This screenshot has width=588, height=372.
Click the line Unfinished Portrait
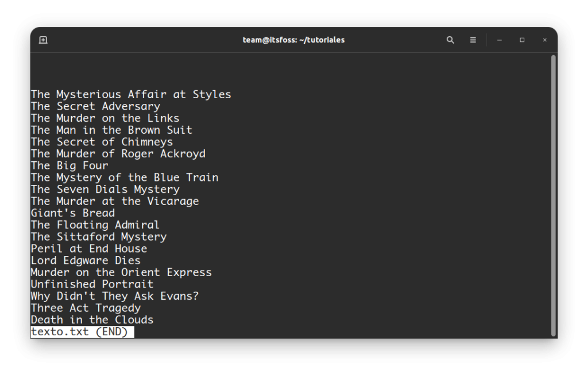(92, 284)
